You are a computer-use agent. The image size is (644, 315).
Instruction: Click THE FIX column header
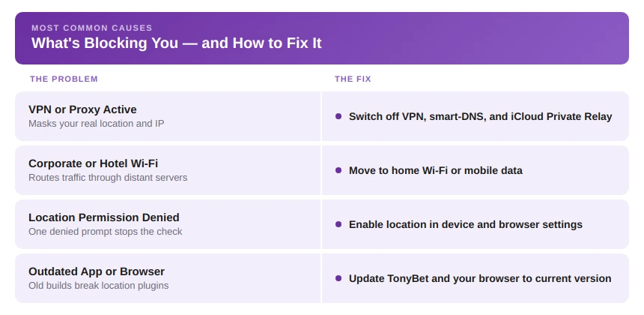pos(353,79)
